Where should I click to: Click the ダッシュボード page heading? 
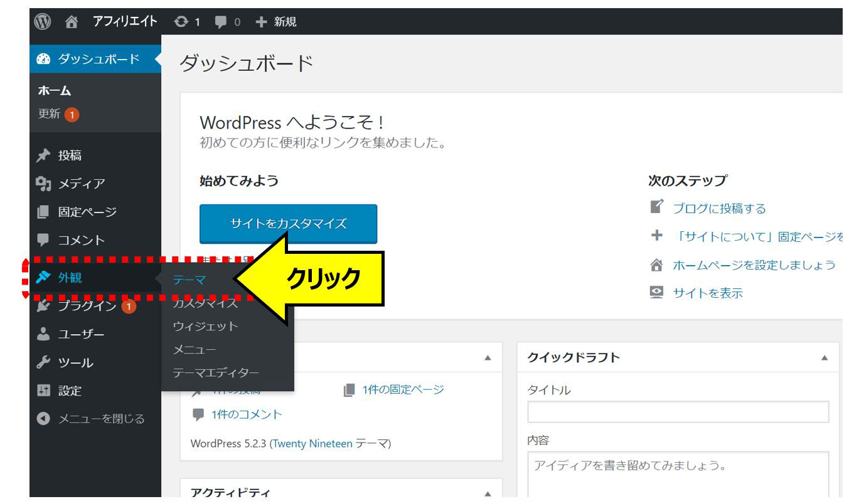pos(246,63)
